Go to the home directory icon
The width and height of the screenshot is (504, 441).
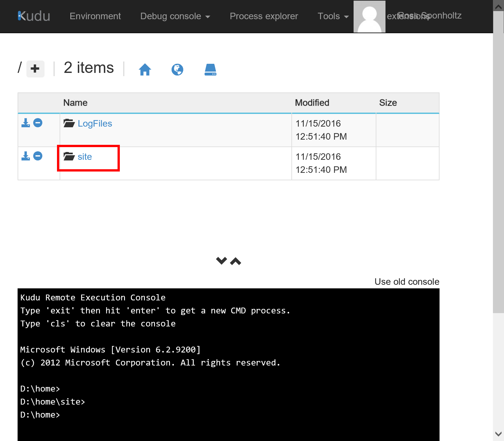coord(145,69)
